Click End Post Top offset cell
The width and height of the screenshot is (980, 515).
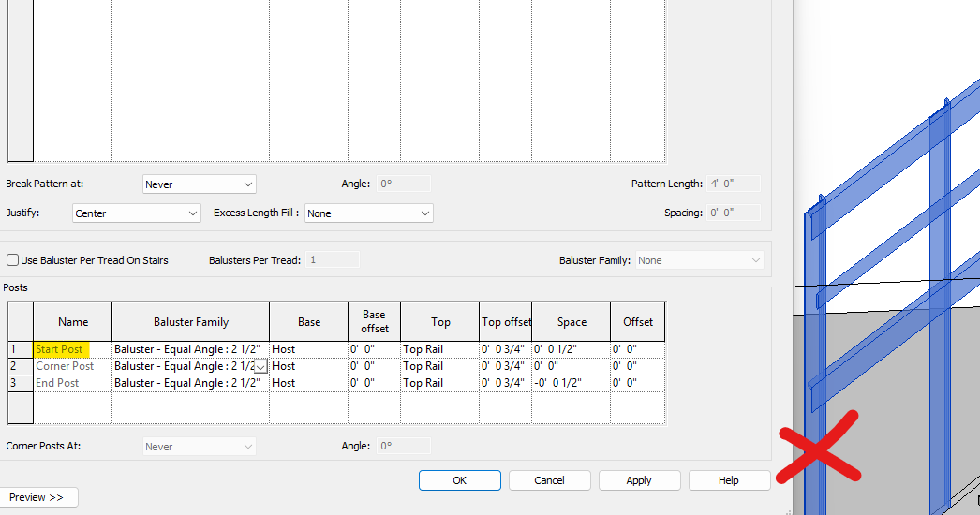(x=506, y=383)
